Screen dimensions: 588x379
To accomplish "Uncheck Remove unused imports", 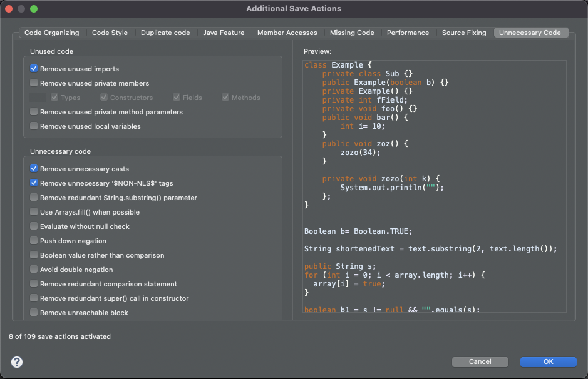I will 34,69.
